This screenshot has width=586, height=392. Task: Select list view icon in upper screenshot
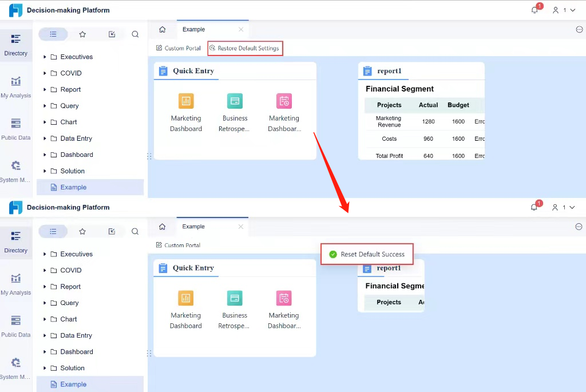point(53,34)
